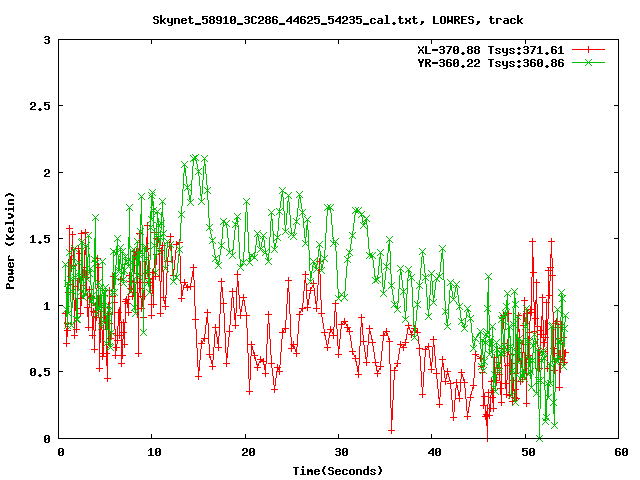The width and height of the screenshot is (640, 480).
Task: Click the Power (Kelvin) y-axis label
Action: click(10, 241)
